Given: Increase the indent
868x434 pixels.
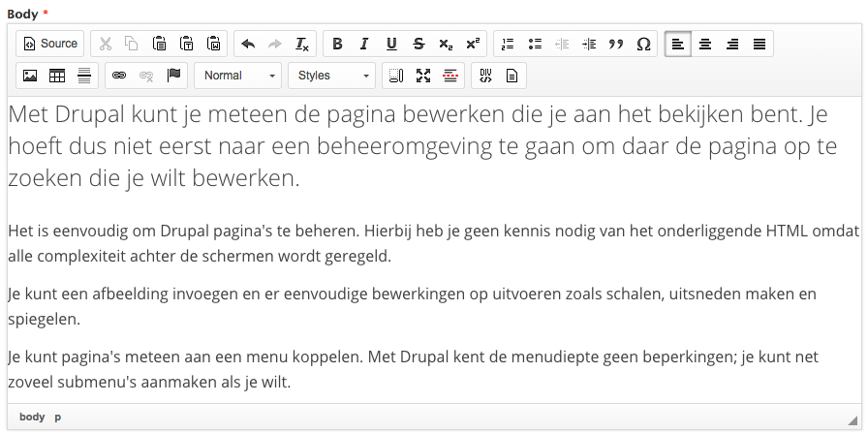Looking at the screenshot, I should coord(589,44).
